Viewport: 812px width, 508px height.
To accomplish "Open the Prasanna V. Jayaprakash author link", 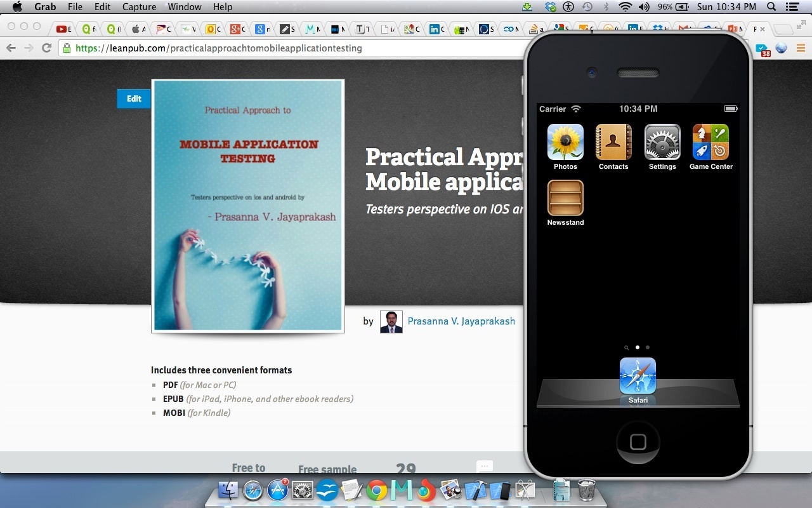I will point(461,321).
